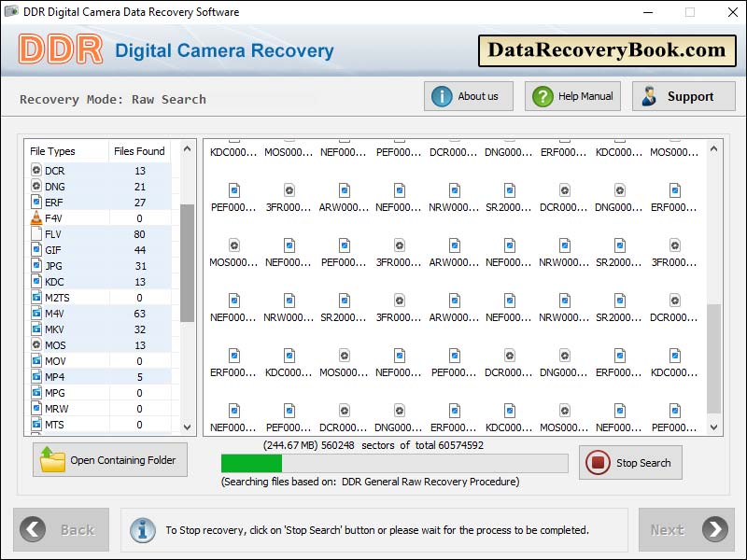
Task: Click the GIF count 44 cell
Action: tap(139, 250)
